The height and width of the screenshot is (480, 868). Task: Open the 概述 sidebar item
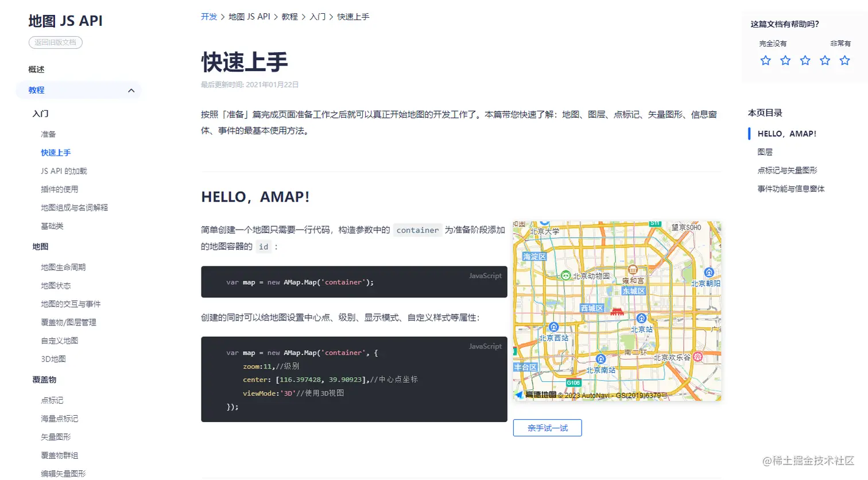(36, 69)
